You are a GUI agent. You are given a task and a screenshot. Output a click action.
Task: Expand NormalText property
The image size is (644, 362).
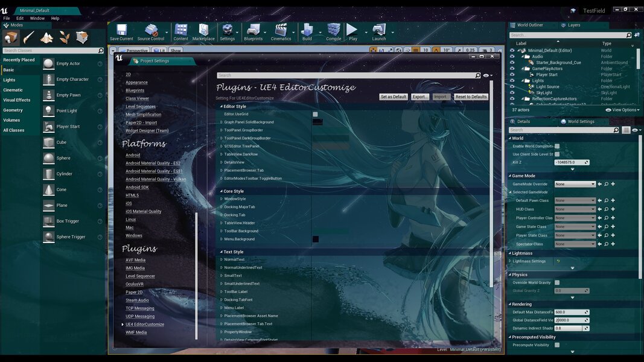pos(222,260)
